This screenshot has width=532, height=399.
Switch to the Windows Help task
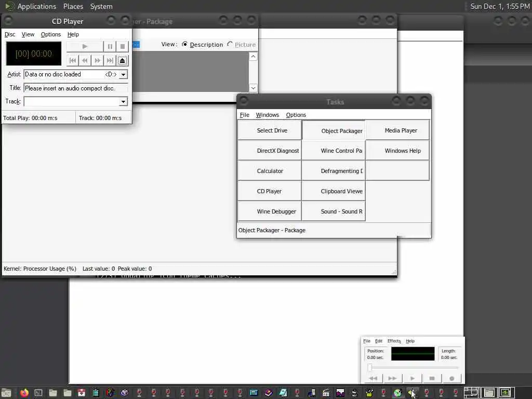click(397, 151)
